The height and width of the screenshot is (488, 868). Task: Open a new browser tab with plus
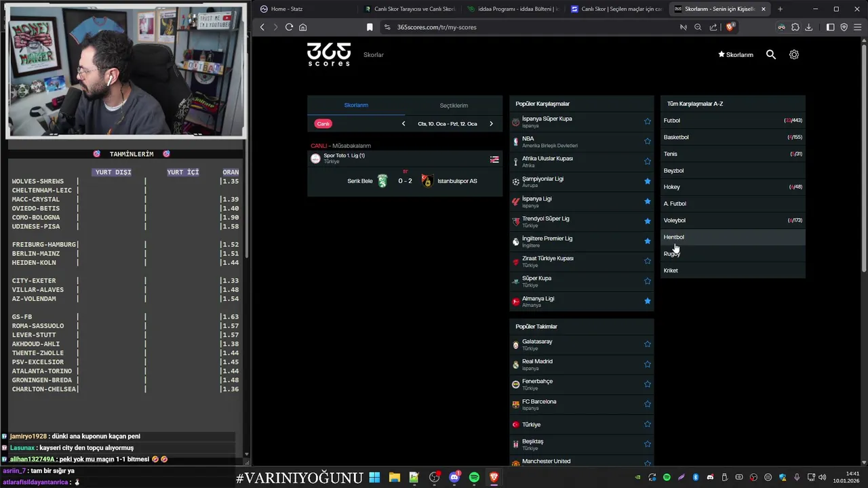pos(780,9)
